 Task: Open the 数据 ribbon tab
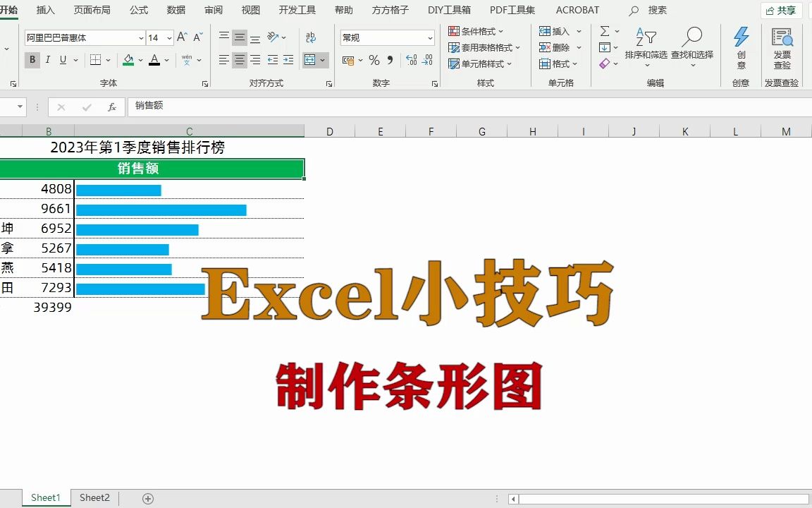click(176, 10)
